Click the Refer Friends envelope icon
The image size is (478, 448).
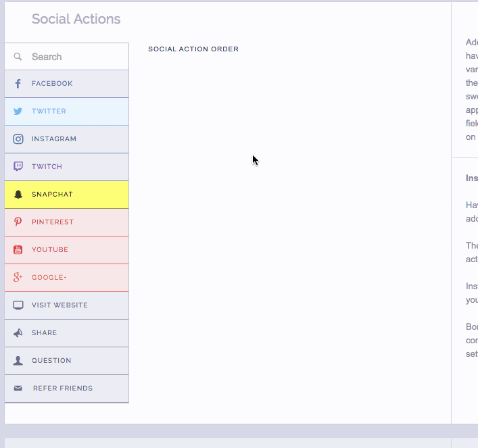18,389
